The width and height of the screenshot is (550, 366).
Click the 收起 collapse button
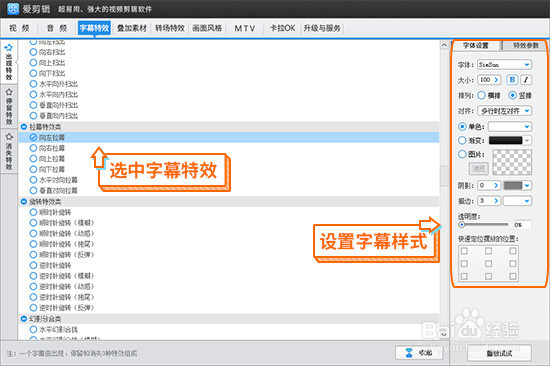click(x=419, y=353)
